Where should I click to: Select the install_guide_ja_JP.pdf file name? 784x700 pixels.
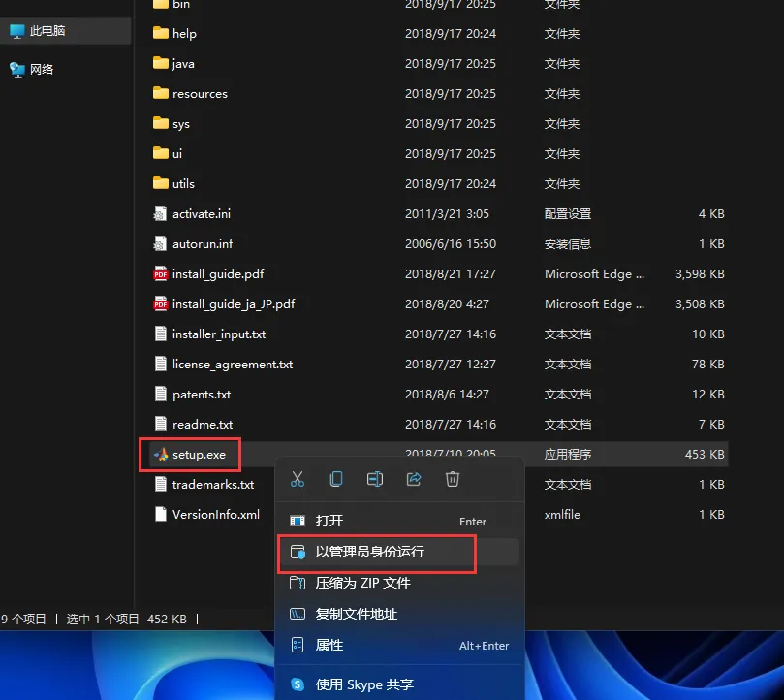click(234, 304)
